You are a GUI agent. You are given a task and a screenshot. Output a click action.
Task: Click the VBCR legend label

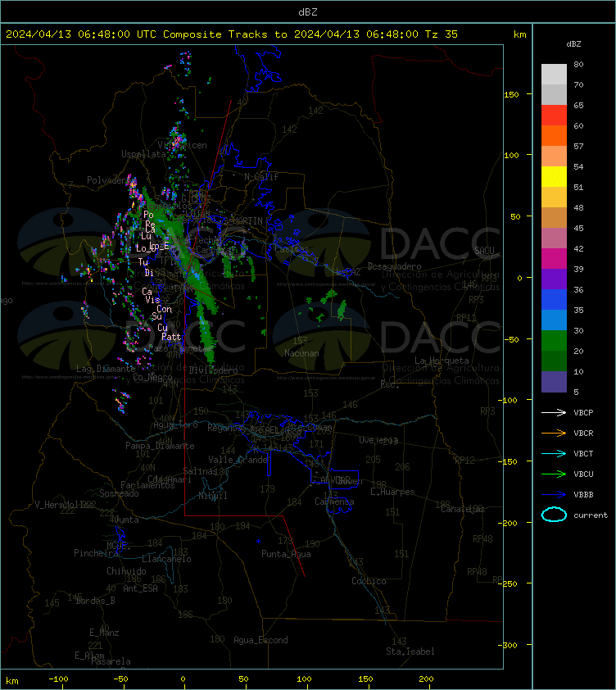583,433
